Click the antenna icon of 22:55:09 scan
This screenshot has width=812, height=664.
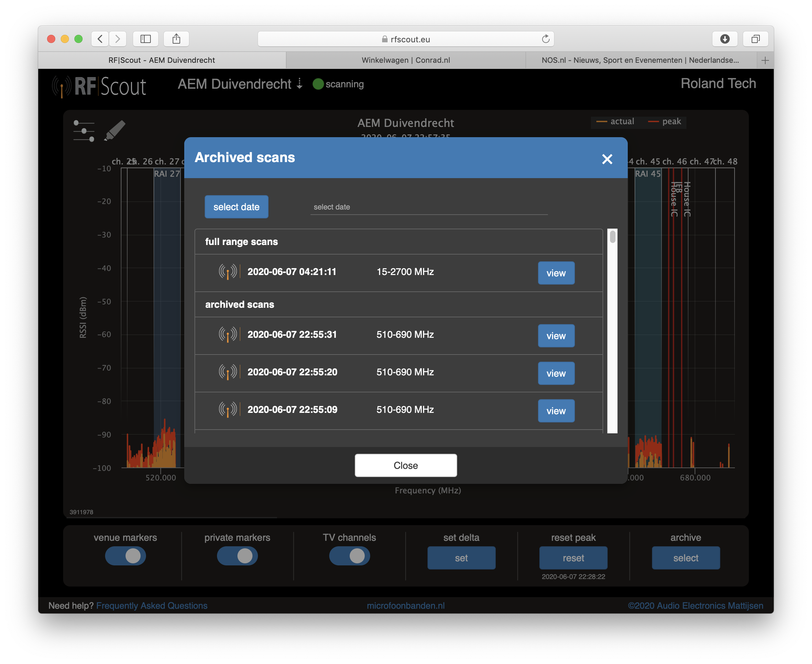tap(228, 410)
